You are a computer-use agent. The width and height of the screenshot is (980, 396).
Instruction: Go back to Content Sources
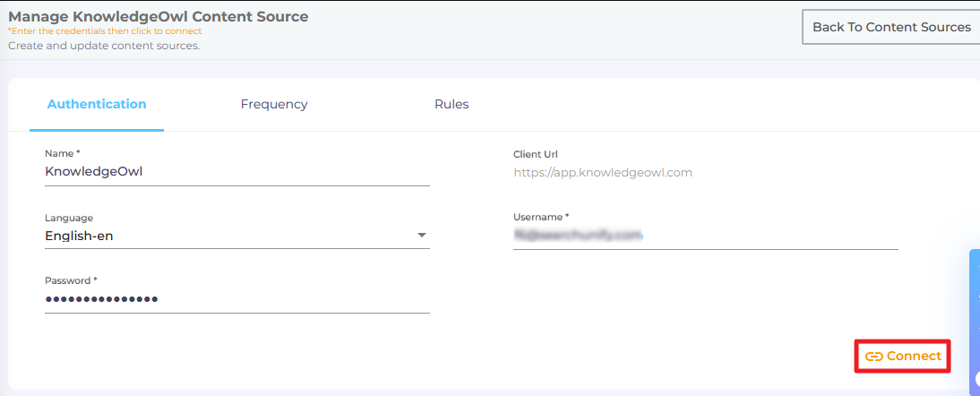890,27
